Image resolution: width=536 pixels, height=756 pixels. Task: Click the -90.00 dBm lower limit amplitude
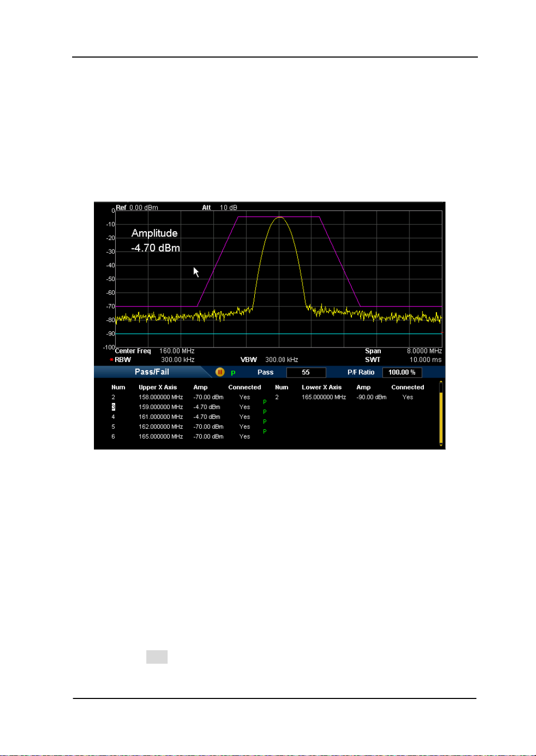click(372, 397)
